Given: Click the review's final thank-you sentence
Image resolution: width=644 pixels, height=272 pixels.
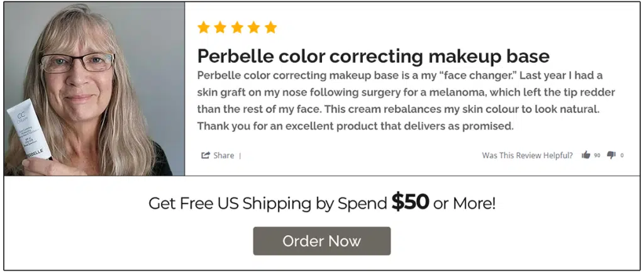Looking at the screenshot, I should click(355, 126).
